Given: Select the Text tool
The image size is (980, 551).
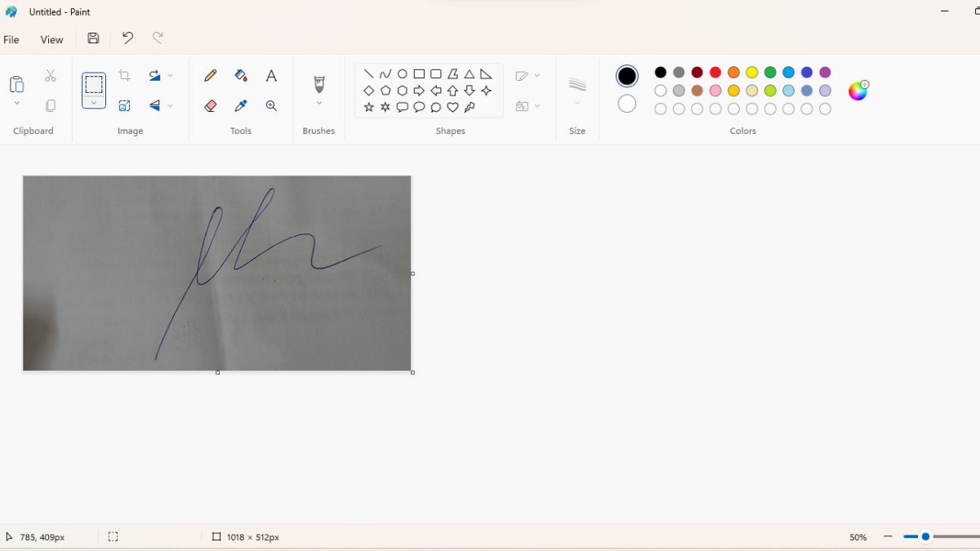Looking at the screenshot, I should [x=271, y=75].
